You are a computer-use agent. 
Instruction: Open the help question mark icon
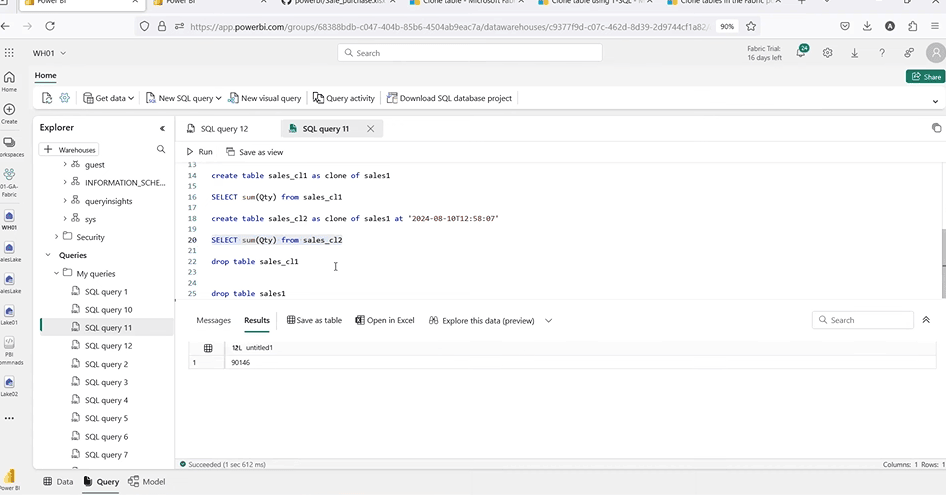click(881, 53)
